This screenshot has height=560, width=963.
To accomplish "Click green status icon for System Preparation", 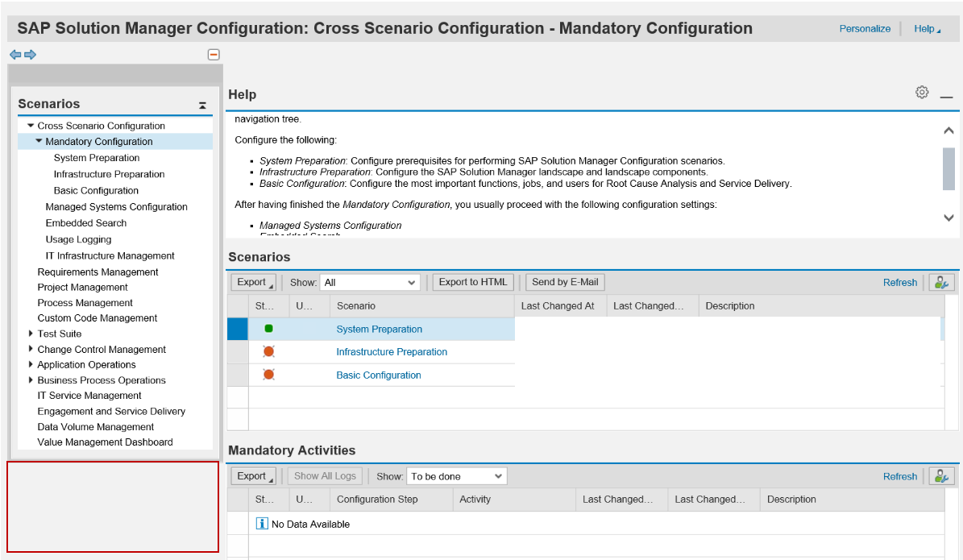I will pyautogui.click(x=268, y=329).
